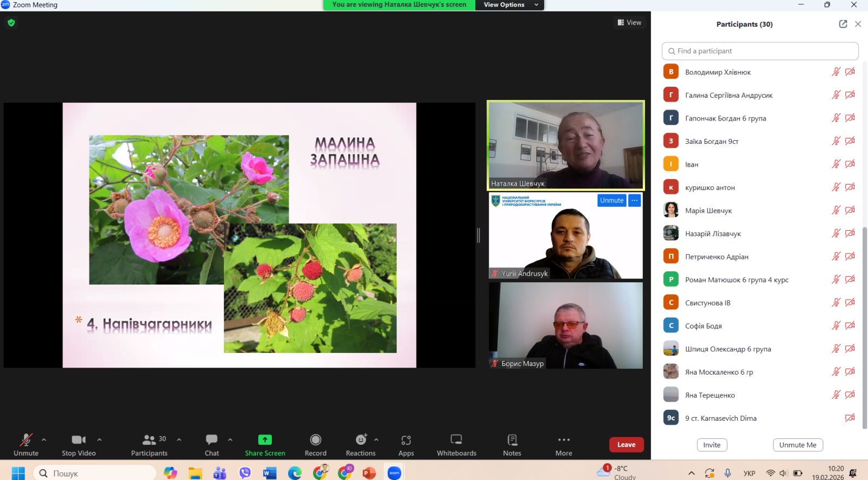Click the Find a participant search field
Screen dimensions: 868x480
(x=760, y=51)
